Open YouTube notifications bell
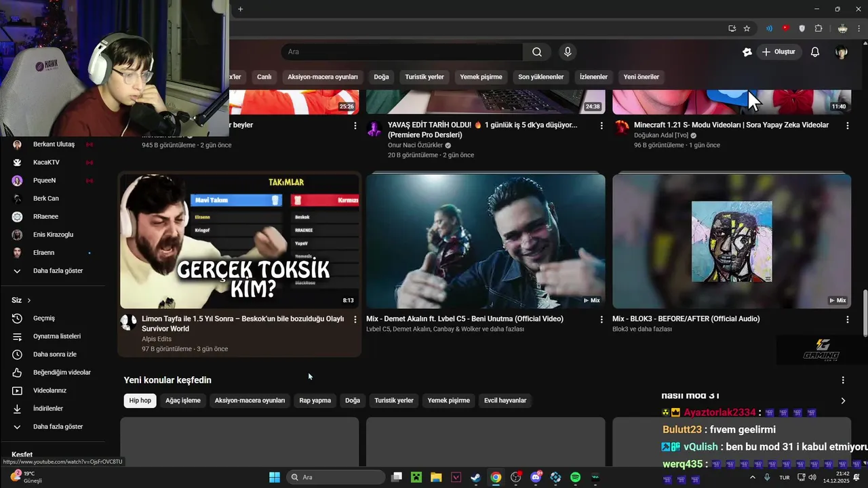 pos(815,52)
